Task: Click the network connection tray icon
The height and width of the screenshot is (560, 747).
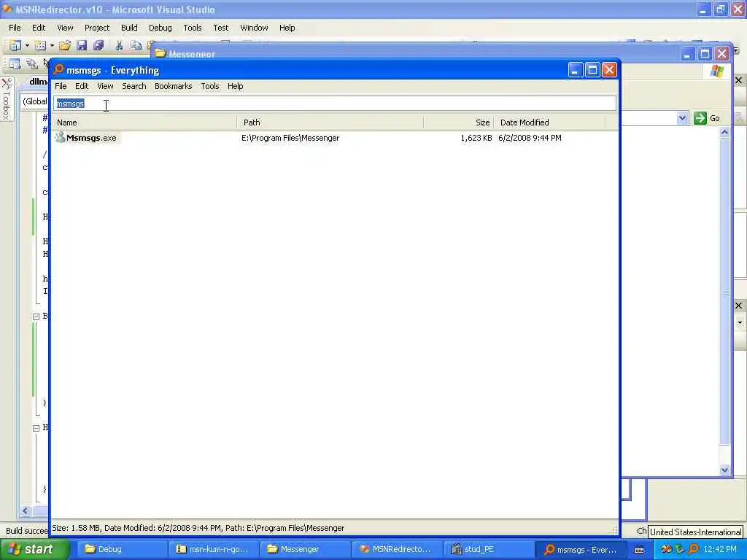Action: (680, 549)
